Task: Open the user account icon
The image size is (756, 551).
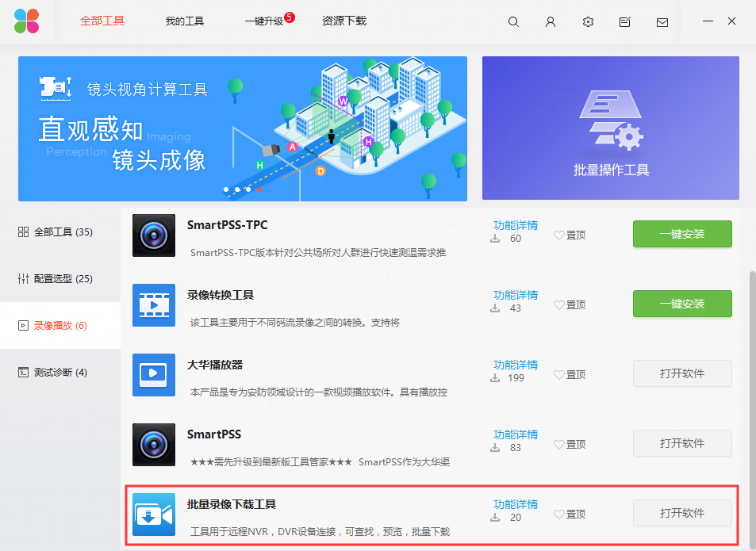Action: (550, 21)
